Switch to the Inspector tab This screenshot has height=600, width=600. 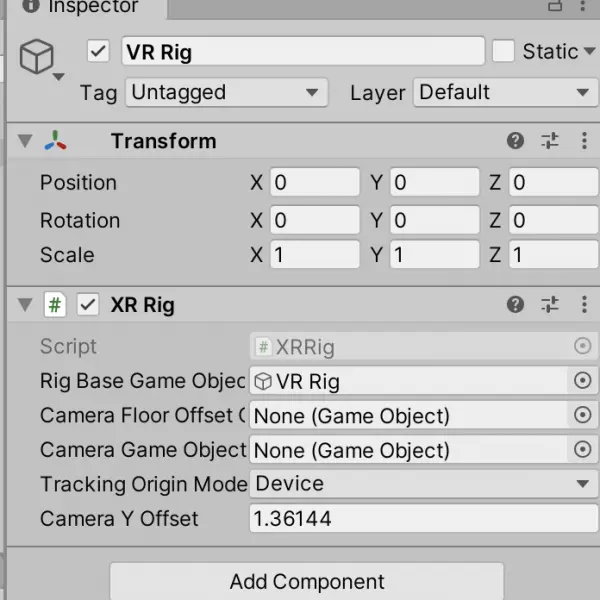82,7
